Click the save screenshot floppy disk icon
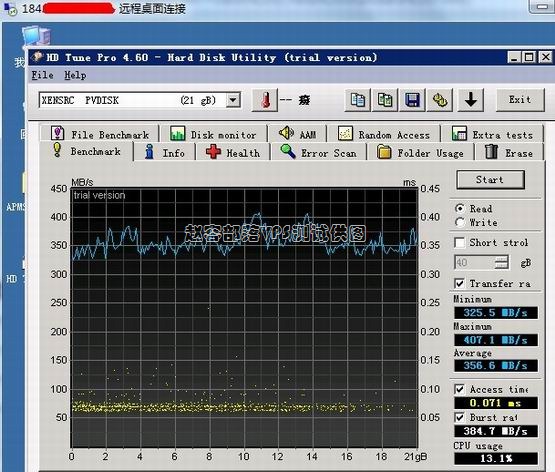This screenshot has width=555, height=472. click(x=412, y=100)
